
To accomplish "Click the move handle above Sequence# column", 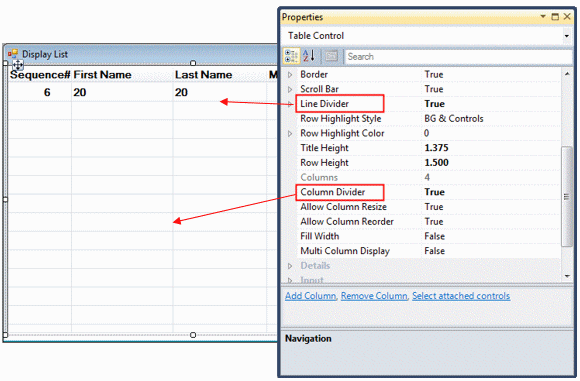I will (18, 65).
